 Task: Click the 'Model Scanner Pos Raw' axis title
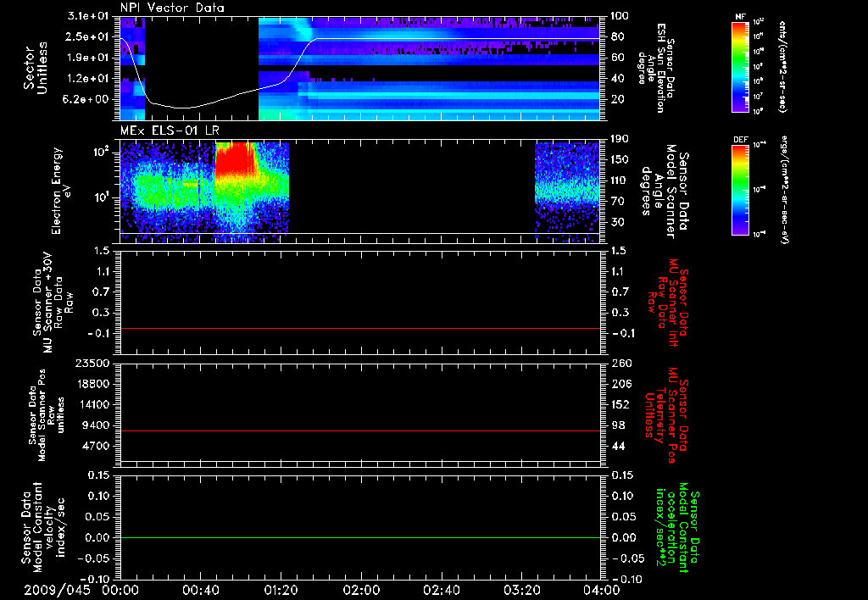[46, 415]
